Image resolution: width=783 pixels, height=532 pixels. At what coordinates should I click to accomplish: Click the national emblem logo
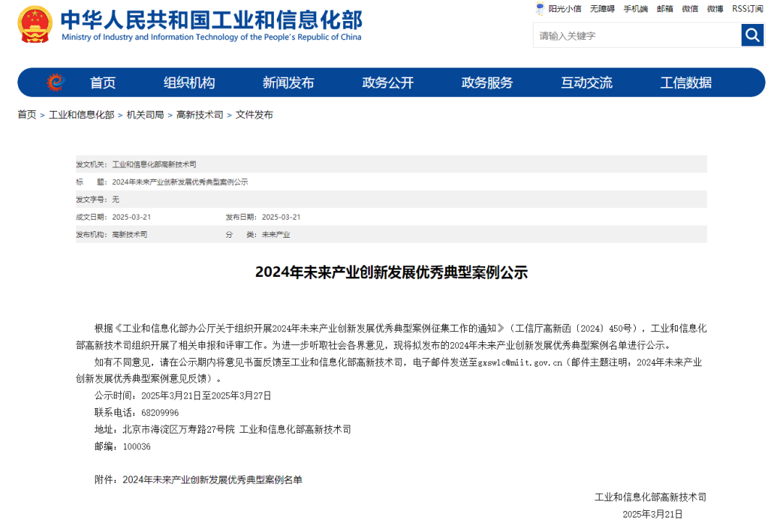[35, 25]
